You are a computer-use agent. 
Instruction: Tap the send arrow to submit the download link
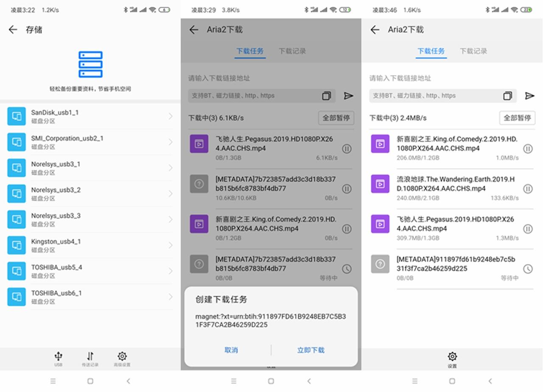click(348, 96)
